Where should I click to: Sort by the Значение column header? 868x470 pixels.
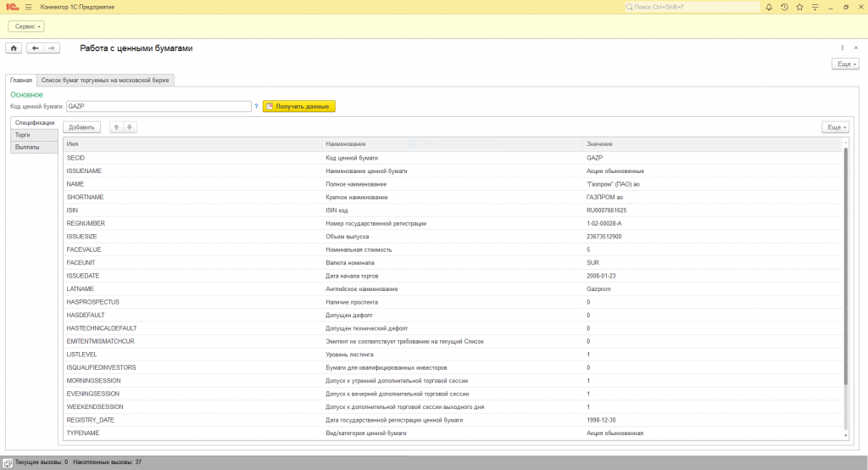click(x=712, y=144)
